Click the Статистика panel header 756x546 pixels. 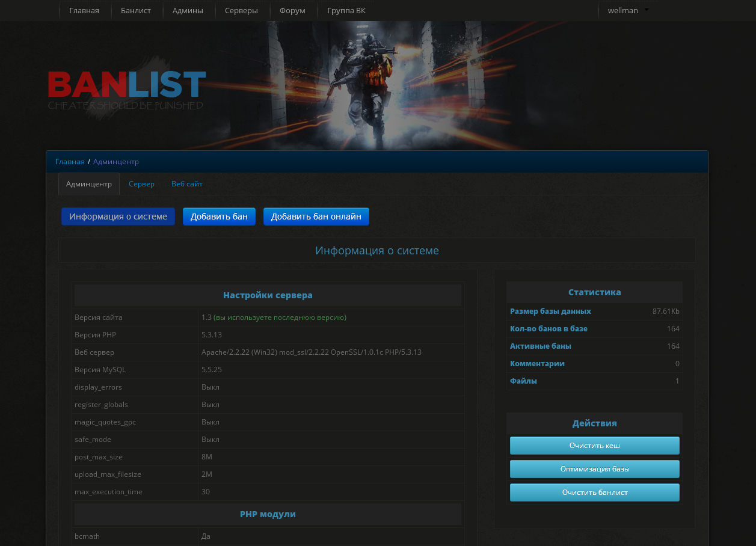tap(594, 292)
